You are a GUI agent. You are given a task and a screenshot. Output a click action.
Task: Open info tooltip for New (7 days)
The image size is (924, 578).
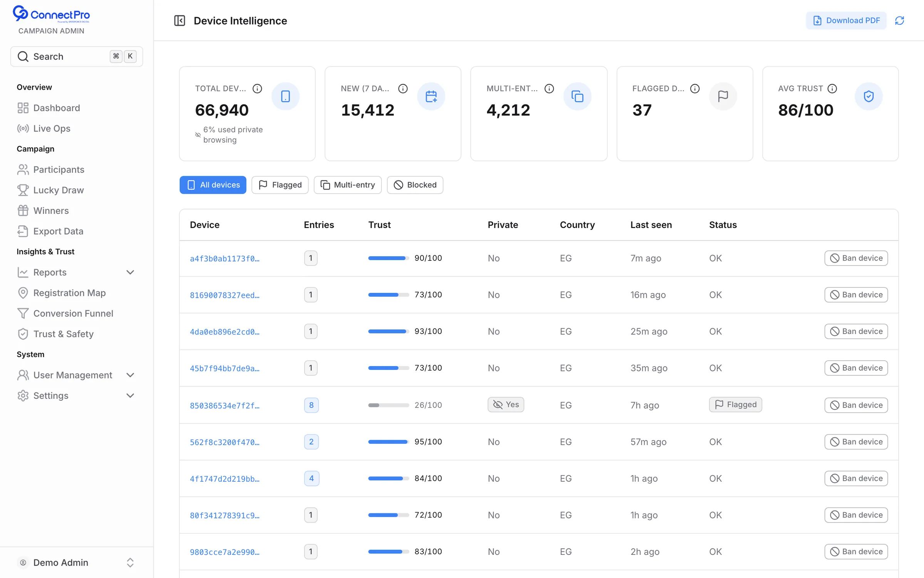point(403,89)
